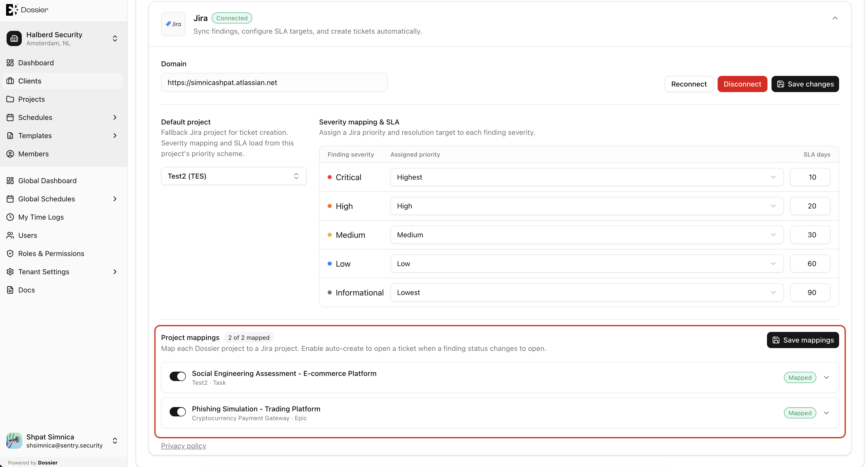Click the Projects folder icon
The height and width of the screenshot is (467, 868).
coord(10,99)
